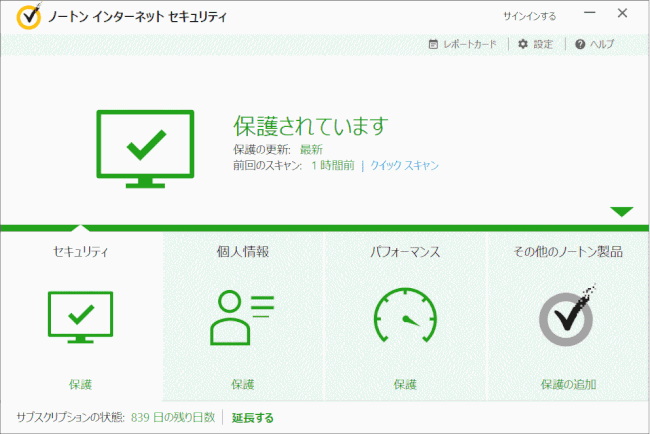Open レポートカード report card

470,44
